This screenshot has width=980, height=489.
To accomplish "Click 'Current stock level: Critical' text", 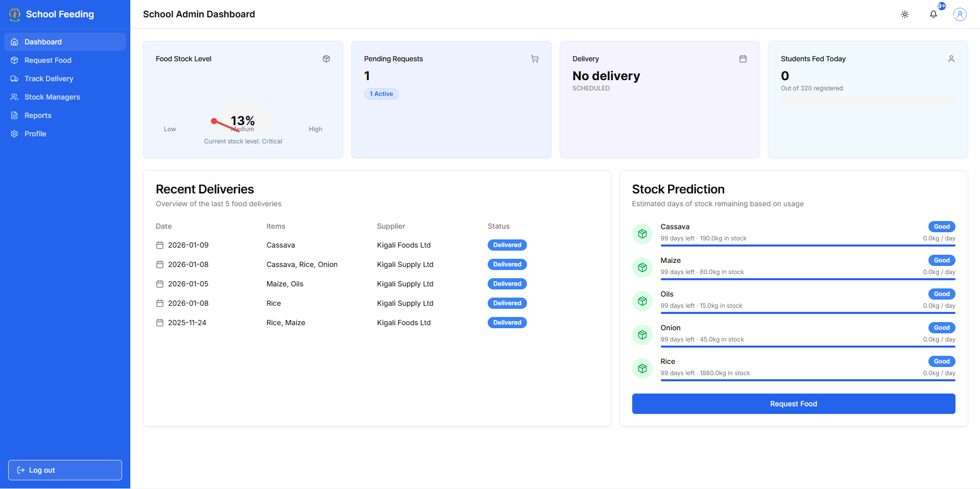I will tap(243, 141).
